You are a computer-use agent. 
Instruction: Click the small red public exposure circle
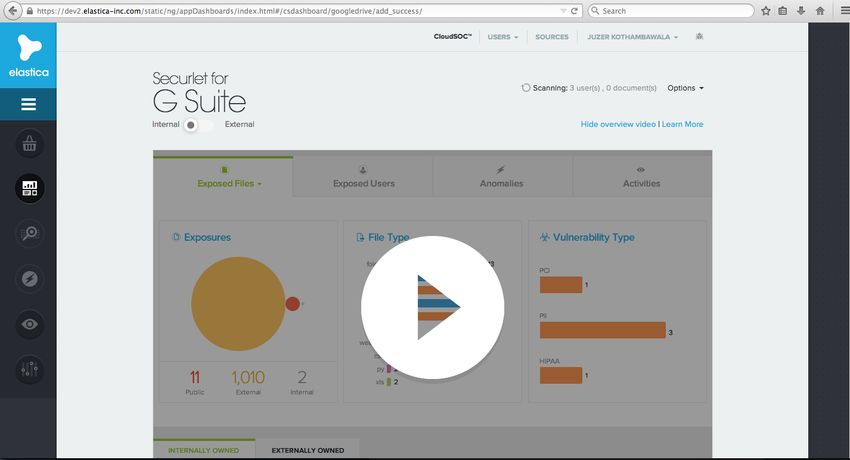click(292, 303)
